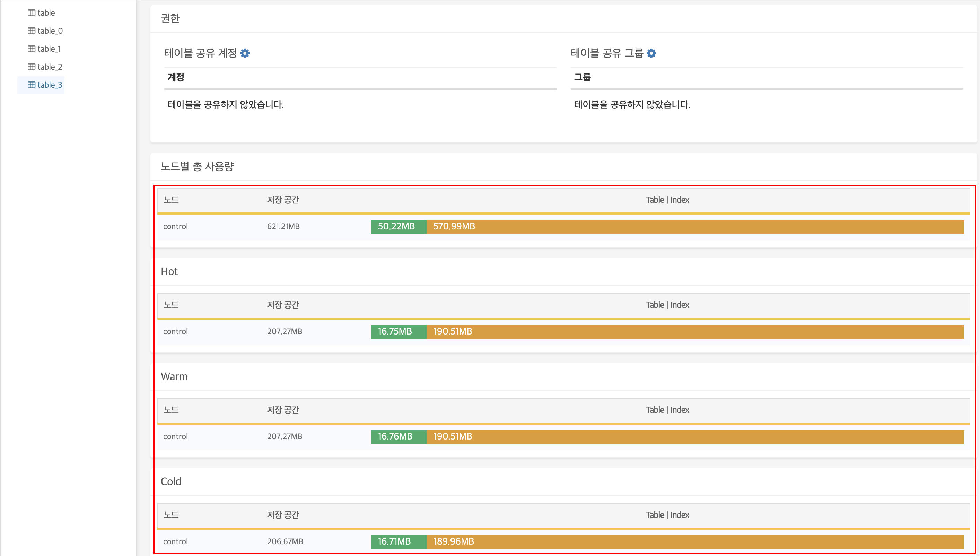
Task: Click the table icon beside table_0
Action: click(31, 31)
